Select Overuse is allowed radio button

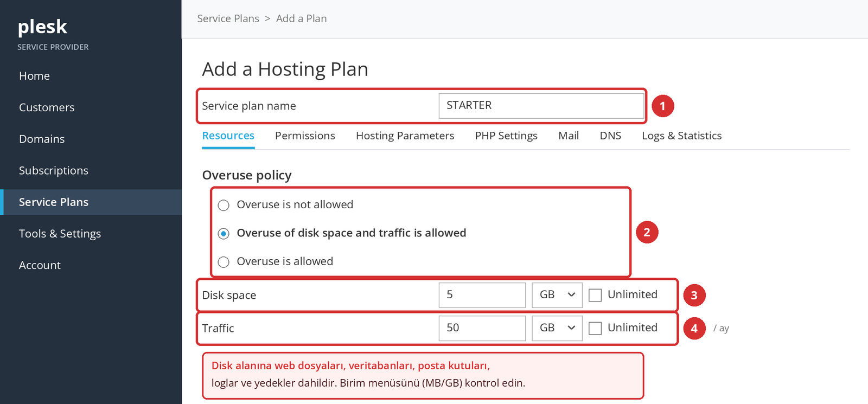point(224,262)
